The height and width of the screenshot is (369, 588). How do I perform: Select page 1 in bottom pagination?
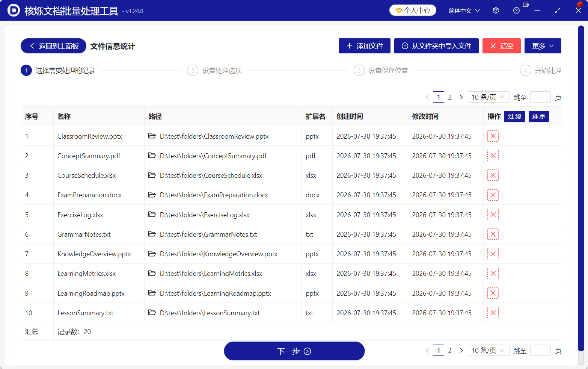click(x=439, y=350)
